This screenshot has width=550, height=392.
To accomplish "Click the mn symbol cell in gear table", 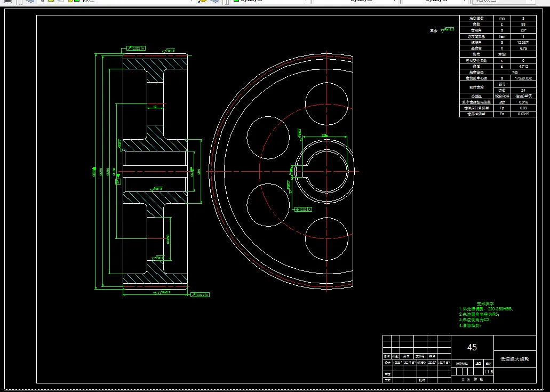I will pos(502,18).
